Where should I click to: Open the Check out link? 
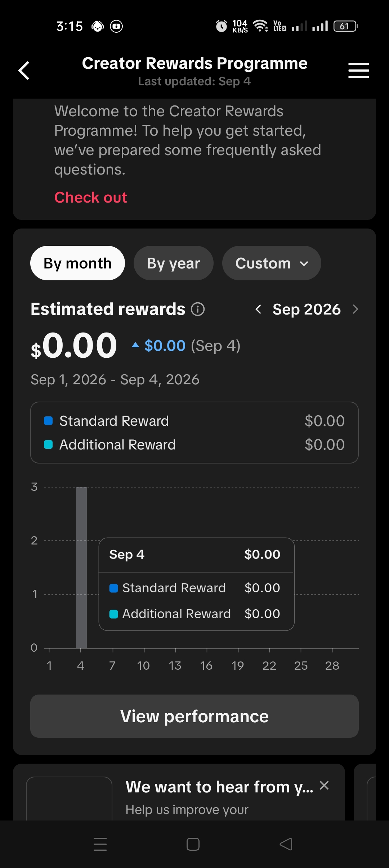pyautogui.click(x=90, y=197)
